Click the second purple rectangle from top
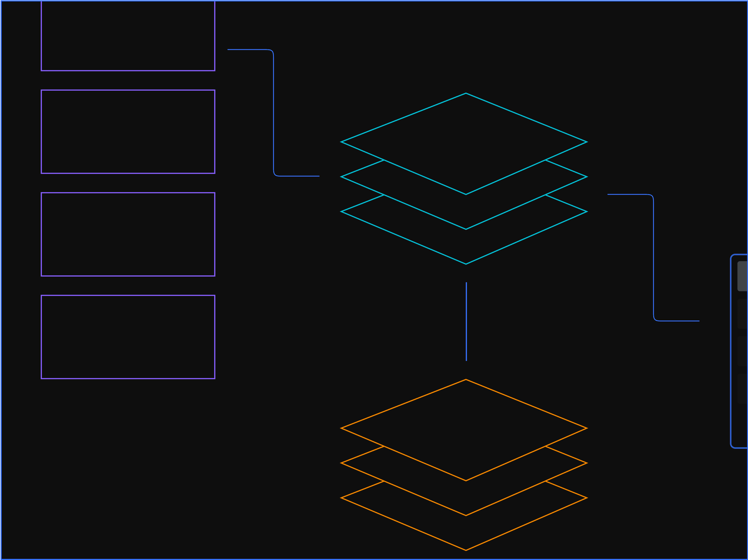748x560 pixels. (128, 132)
